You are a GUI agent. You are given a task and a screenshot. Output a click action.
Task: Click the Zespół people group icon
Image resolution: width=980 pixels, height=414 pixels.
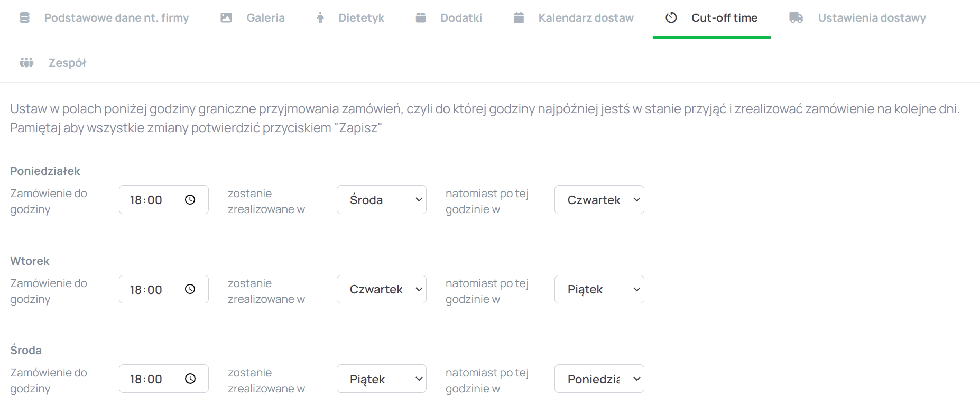coord(26,63)
